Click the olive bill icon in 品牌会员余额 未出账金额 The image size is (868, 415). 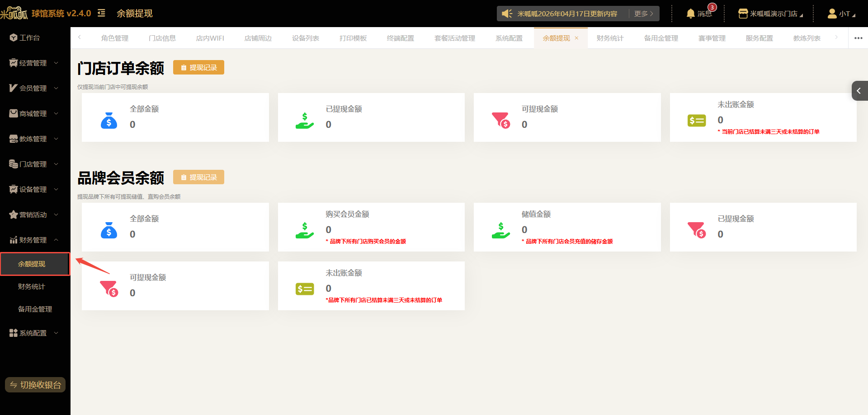[305, 289]
